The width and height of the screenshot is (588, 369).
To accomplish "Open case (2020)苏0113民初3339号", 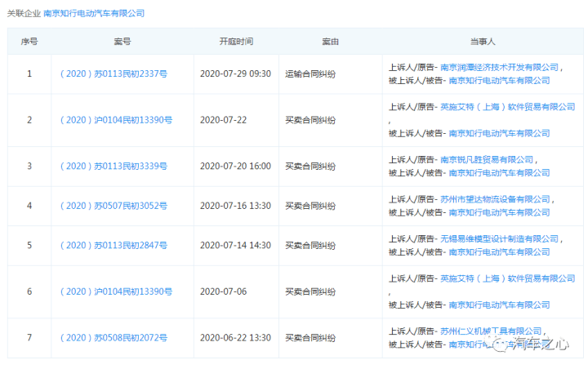I will pos(114,166).
